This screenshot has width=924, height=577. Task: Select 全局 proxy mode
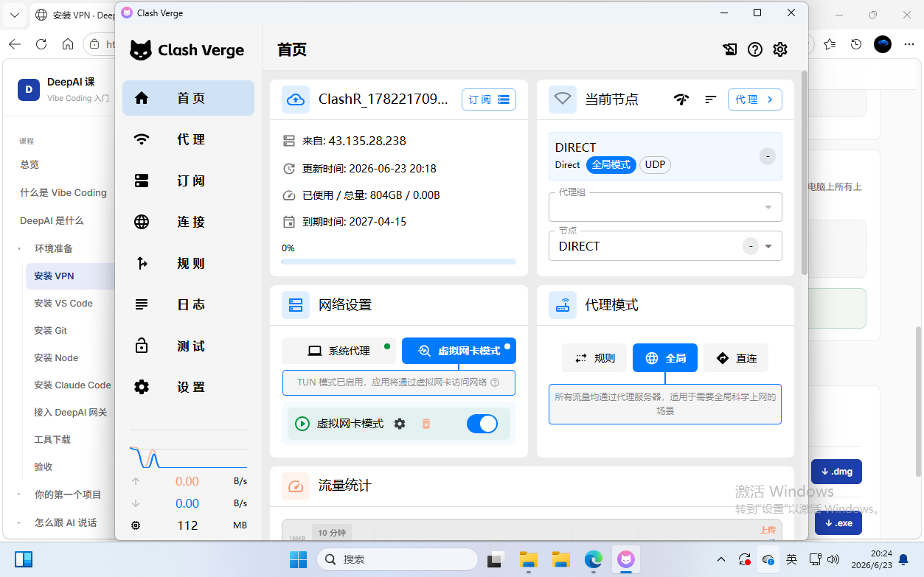point(665,358)
